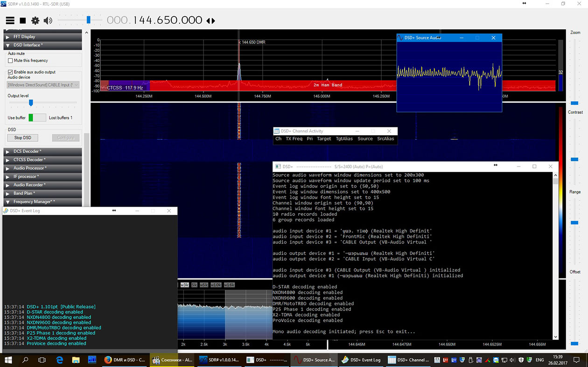Launch Edge from the taskbar
Viewport: 588px width, 367px height.
click(60, 360)
